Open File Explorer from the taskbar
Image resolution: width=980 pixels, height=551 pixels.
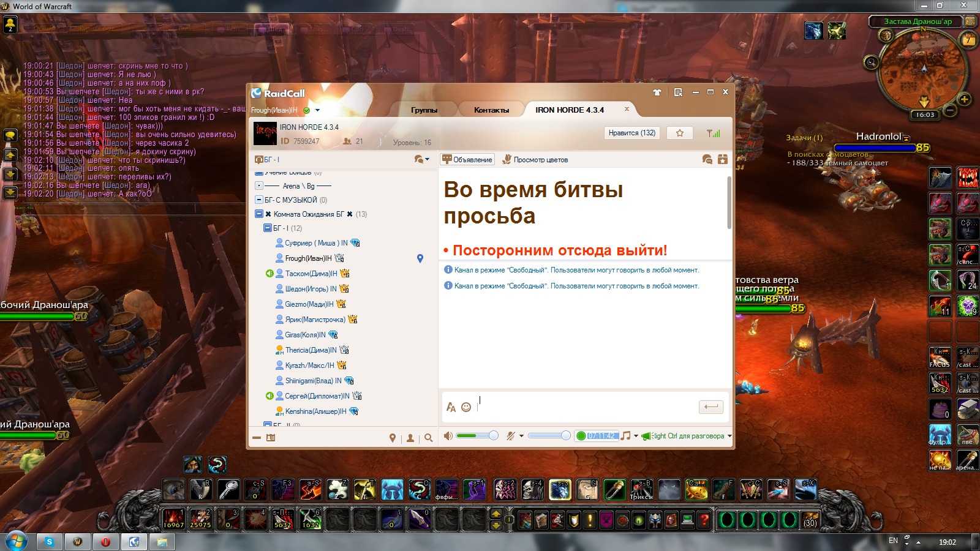162,542
